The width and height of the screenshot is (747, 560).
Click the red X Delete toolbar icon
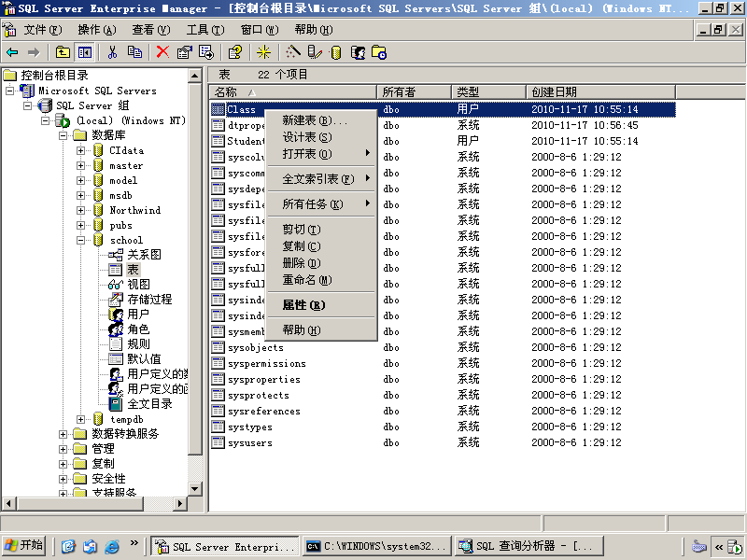tap(162, 52)
